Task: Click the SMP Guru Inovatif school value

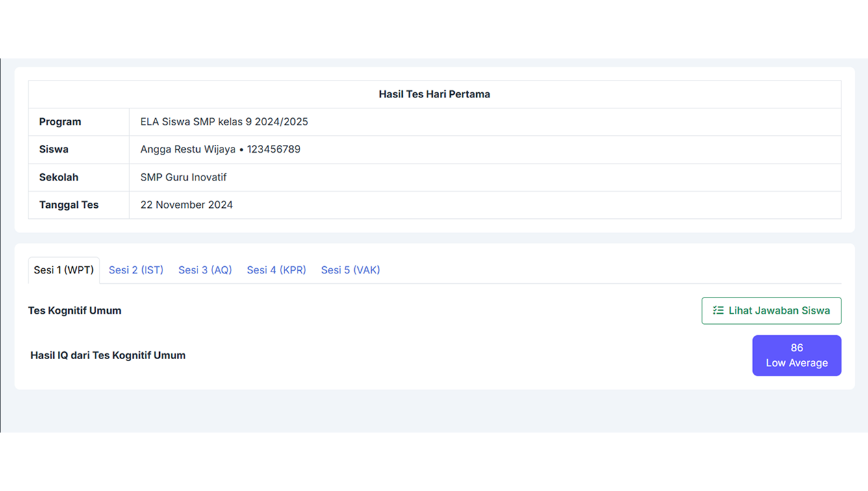Action: pyautogui.click(x=183, y=177)
